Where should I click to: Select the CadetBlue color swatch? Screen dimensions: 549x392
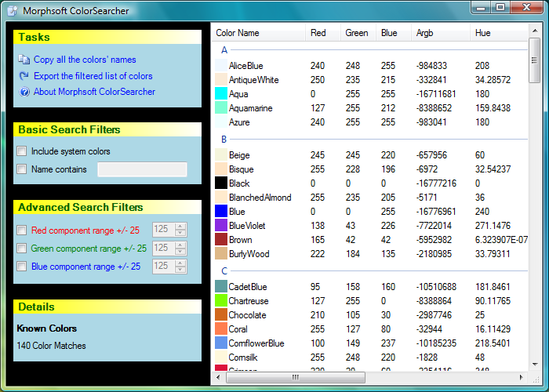point(221,286)
